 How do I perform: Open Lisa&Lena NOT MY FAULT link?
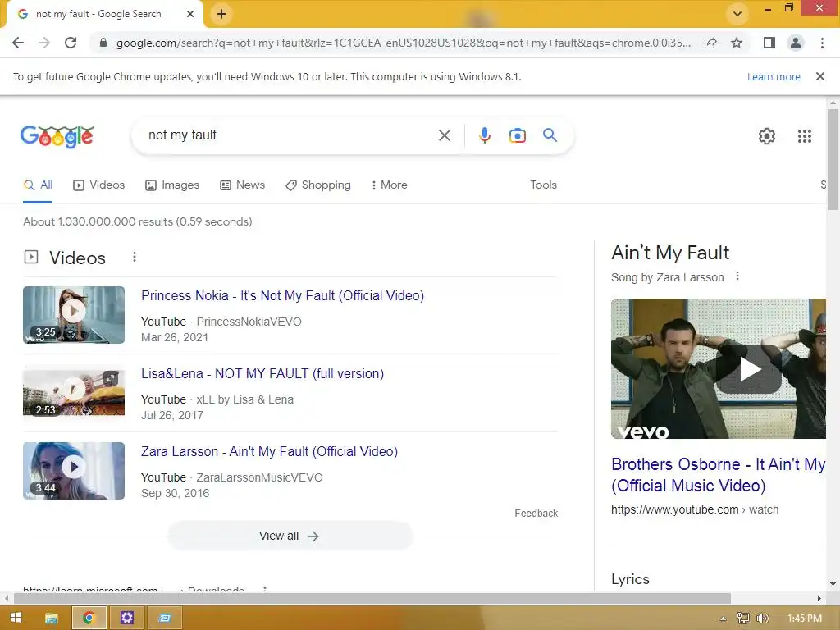pos(262,373)
